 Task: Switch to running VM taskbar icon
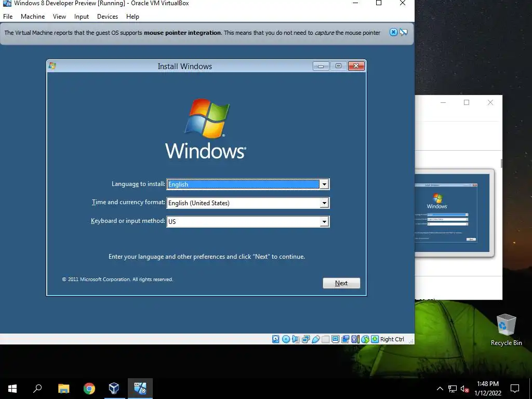140,389
